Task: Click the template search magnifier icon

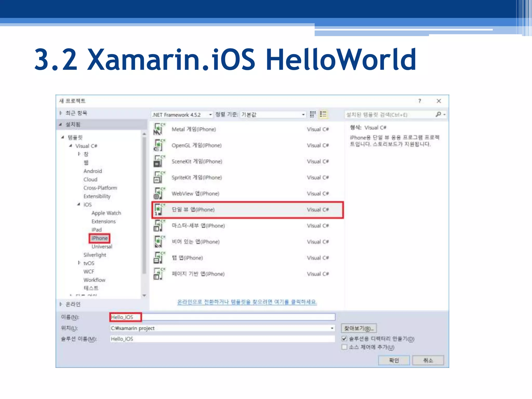Action: tap(438, 114)
